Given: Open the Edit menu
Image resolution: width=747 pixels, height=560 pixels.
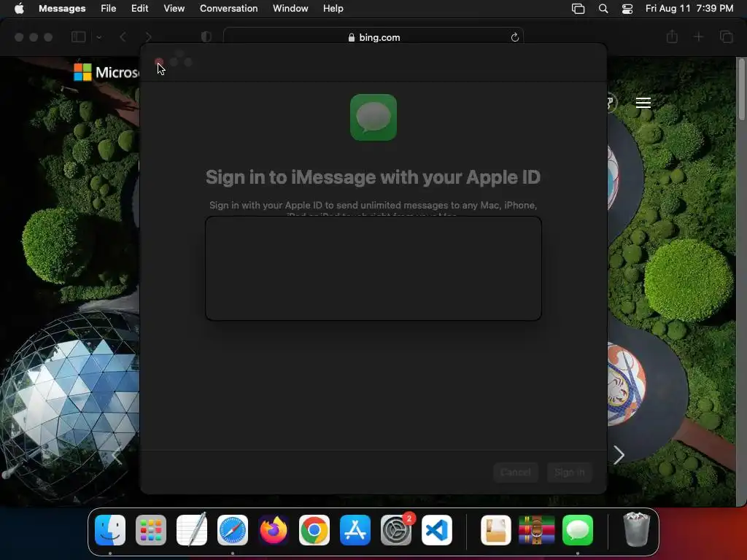Looking at the screenshot, I should click(139, 9).
